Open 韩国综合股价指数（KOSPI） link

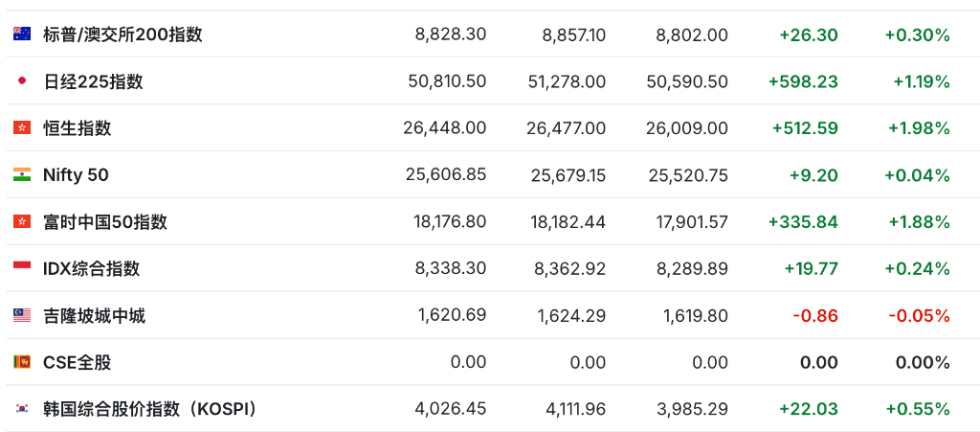[149, 409]
